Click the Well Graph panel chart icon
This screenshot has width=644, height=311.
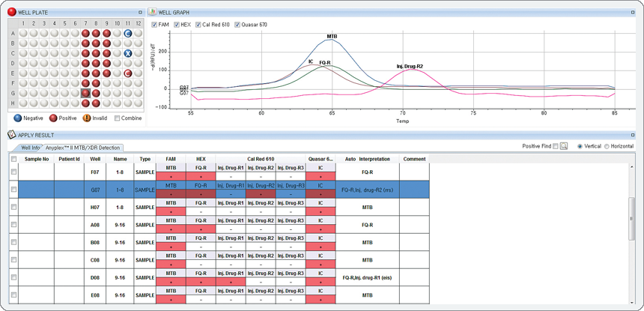pyautogui.click(x=152, y=13)
